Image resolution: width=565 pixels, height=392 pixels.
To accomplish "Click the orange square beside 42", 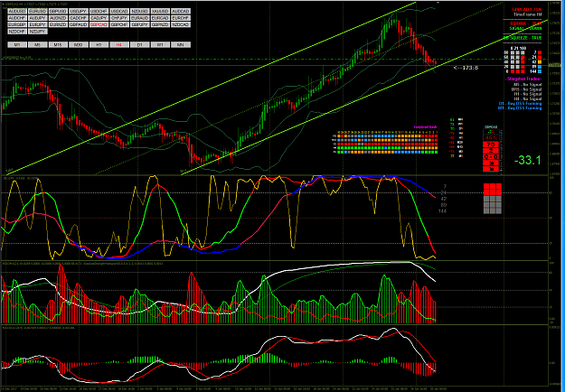I will tap(540, 62).
